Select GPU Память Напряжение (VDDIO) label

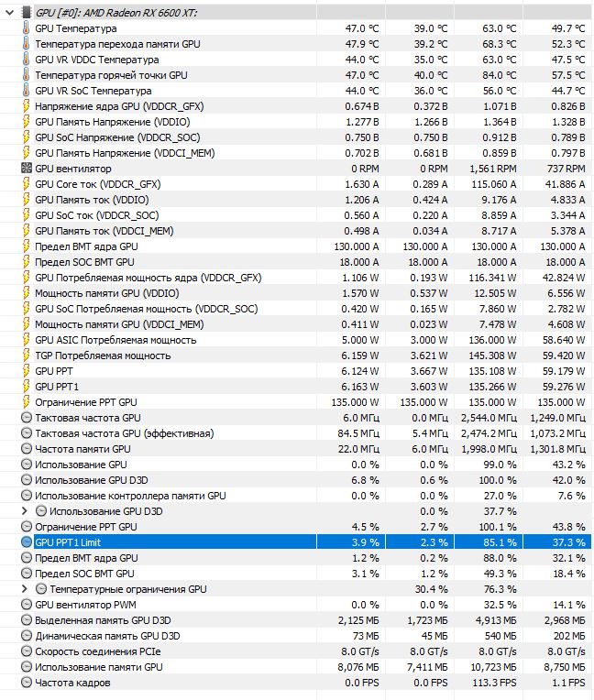[113, 122]
